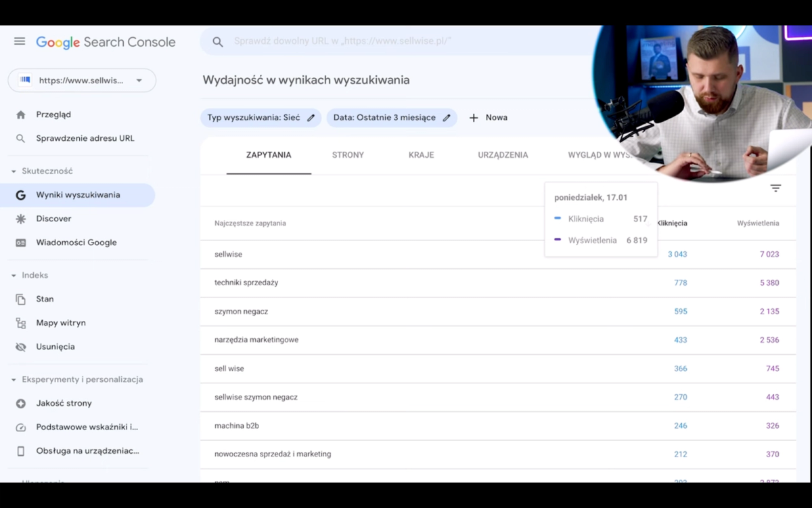The width and height of the screenshot is (812, 508).
Task: Click the Najczęstsze zapytania column header
Action: coord(250,224)
